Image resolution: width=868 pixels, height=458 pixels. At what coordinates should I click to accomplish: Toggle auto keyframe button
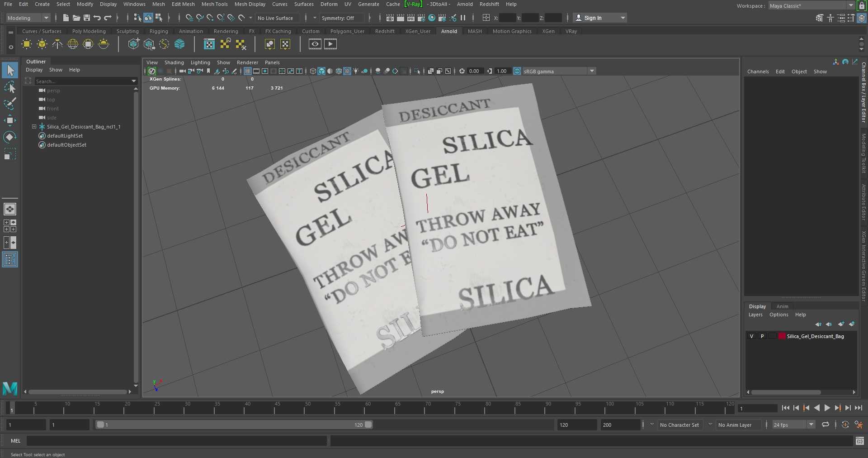click(845, 425)
